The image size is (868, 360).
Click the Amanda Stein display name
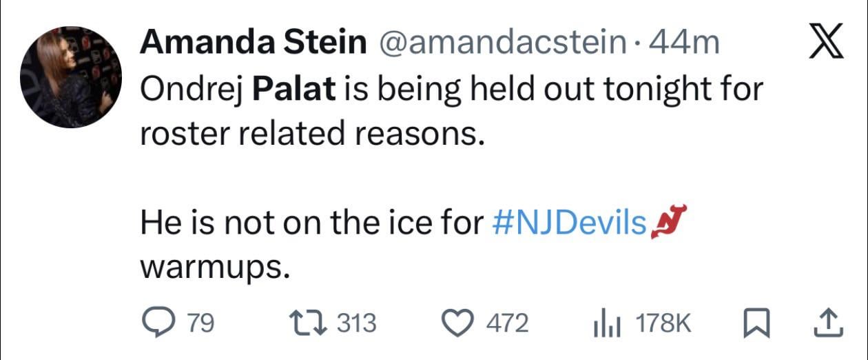253,44
